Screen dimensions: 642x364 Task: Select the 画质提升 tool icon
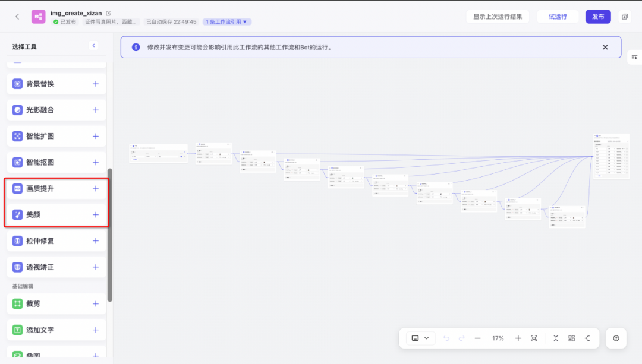[x=17, y=189]
